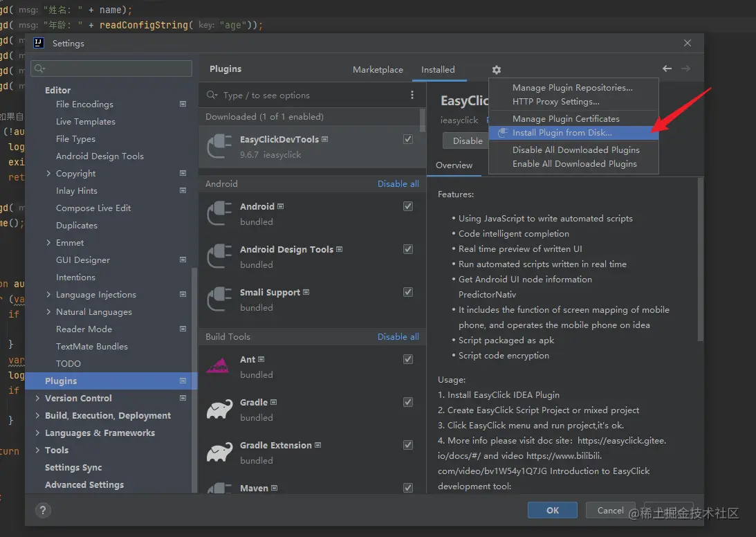Expand the Languages & Frameworks node
Image resolution: width=756 pixels, height=537 pixels.
[37, 433]
